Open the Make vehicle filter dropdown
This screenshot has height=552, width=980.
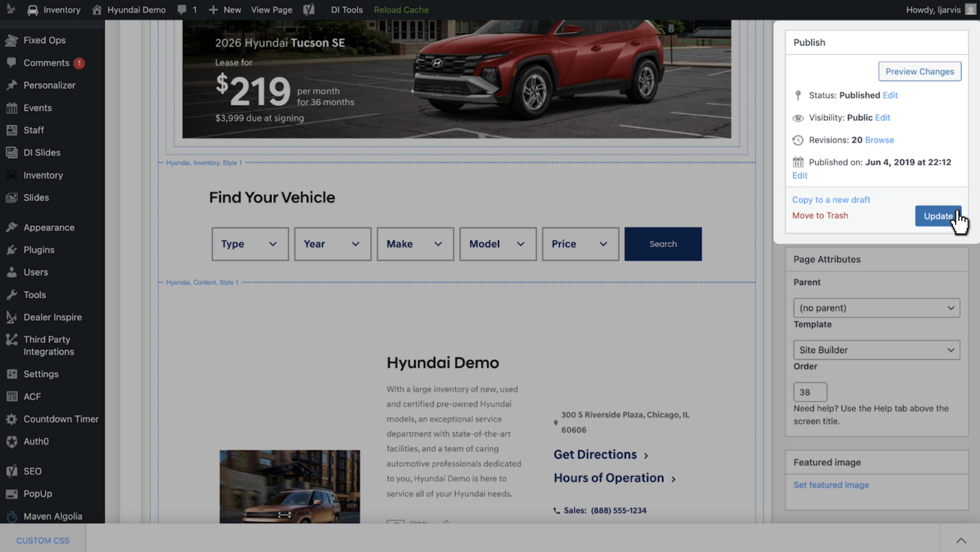pos(415,244)
